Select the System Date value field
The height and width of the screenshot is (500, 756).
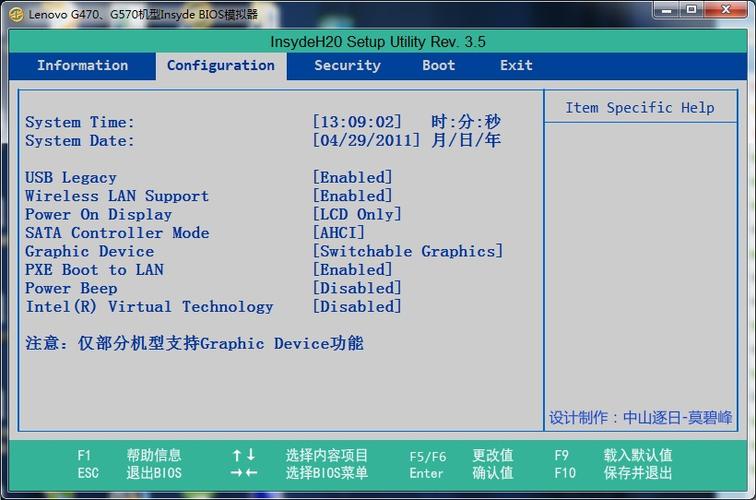[367, 141]
